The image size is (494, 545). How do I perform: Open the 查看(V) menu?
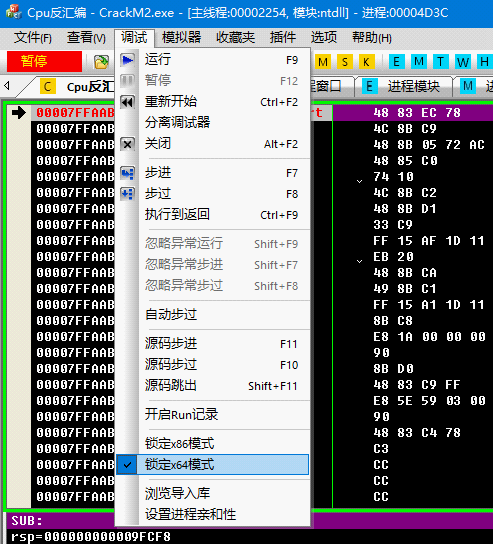click(x=87, y=38)
